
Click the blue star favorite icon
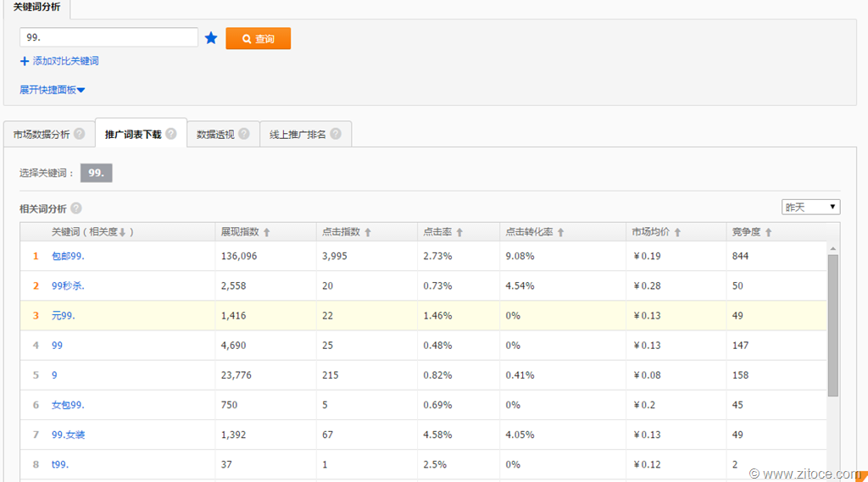(x=211, y=38)
